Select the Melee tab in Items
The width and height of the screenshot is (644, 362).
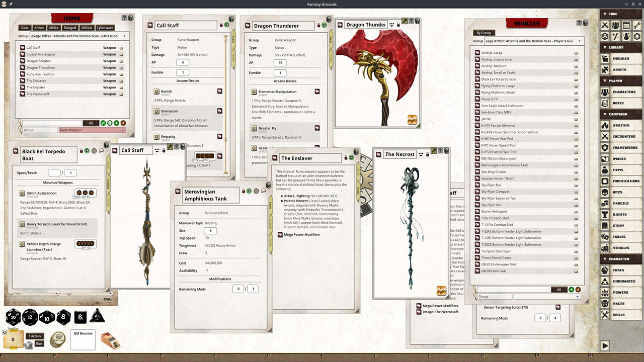coord(53,28)
